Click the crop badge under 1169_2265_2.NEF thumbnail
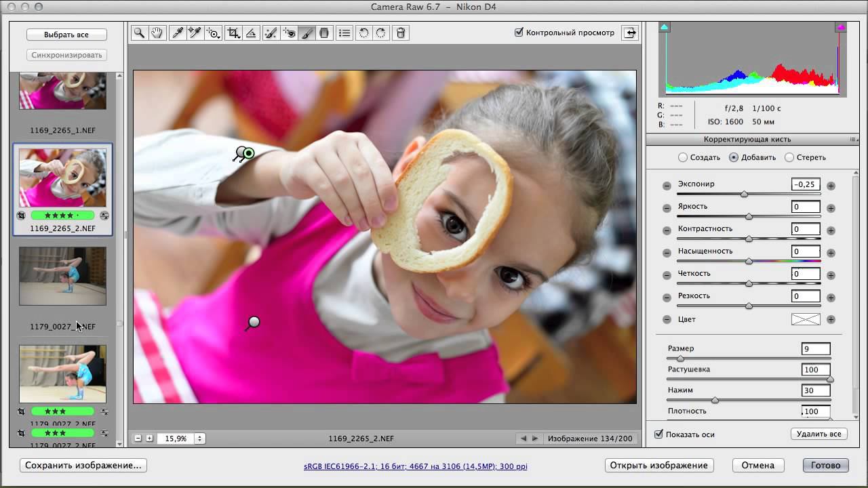Screen dimensions: 868x488 click(x=22, y=216)
